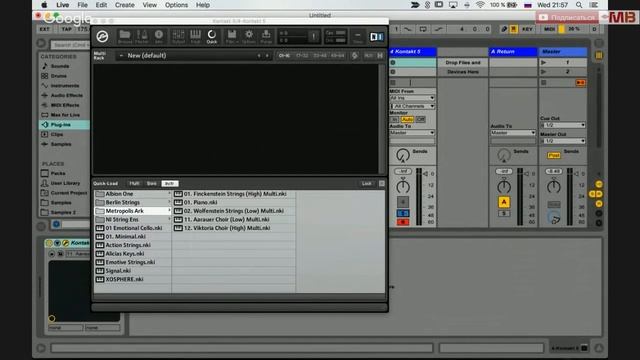
Task: Toggle the Kontakt Quick-Load browser
Action: [x=212, y=36]
